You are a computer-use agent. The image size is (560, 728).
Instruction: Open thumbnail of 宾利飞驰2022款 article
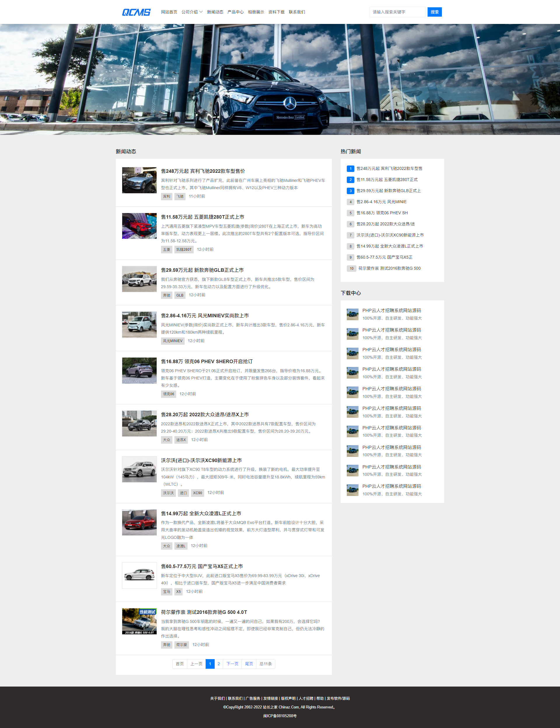coord(139,180)
